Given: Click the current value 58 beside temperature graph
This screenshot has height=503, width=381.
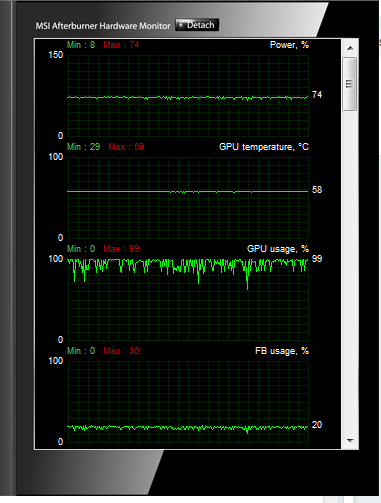Looking at the screenshot, I should point(317,190).
